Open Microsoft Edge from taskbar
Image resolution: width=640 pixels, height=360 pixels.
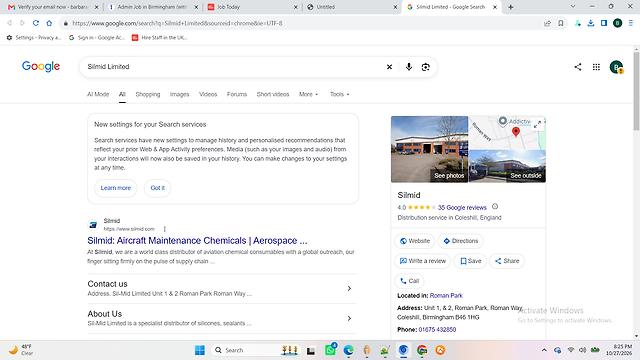(348, 350)
